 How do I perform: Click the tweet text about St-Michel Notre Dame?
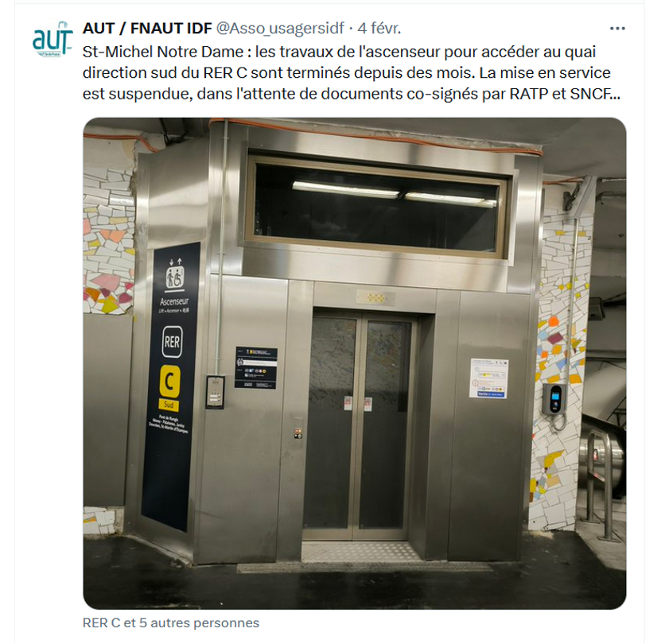(351, 72)
